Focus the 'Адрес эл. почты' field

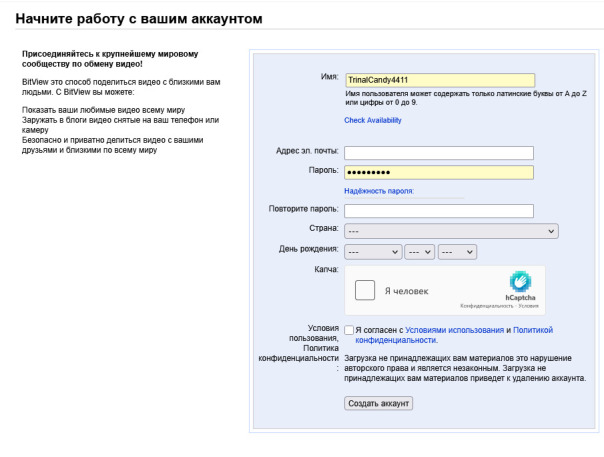coord(439,153)
